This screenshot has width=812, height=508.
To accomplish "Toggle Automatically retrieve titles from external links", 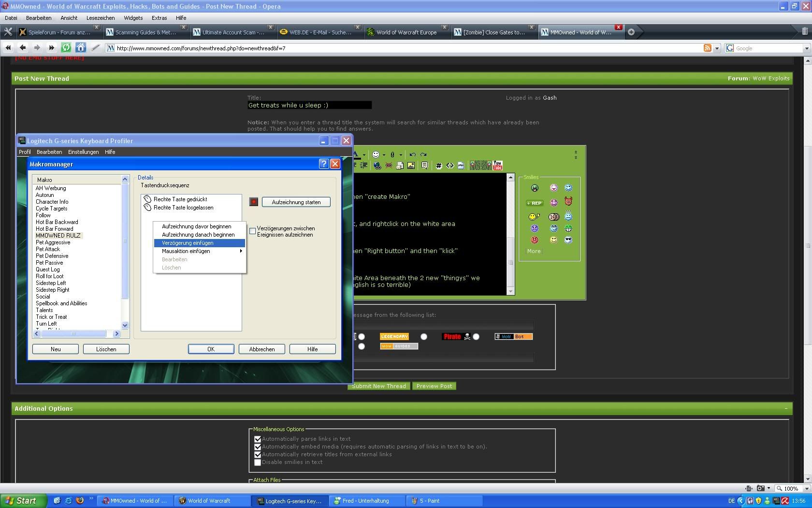I will [258, 455].
